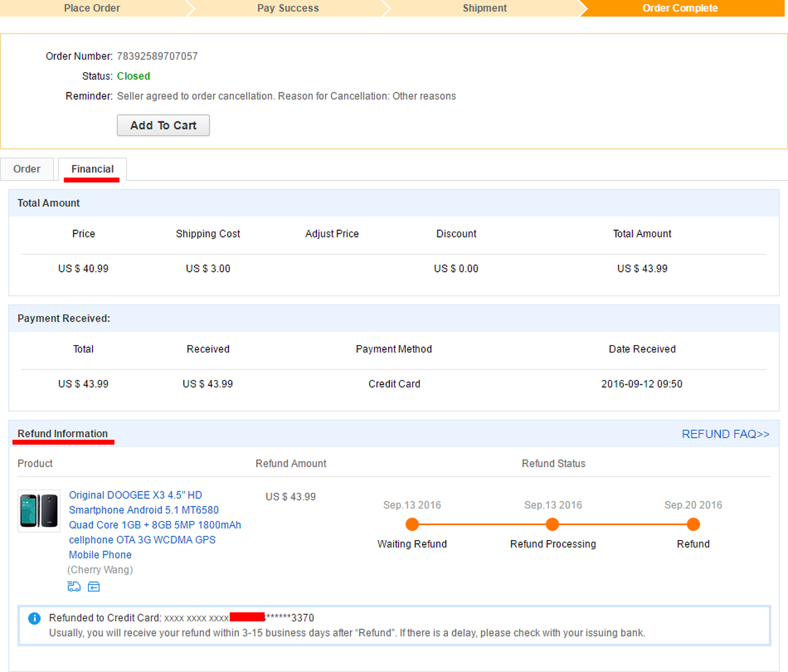Click the shipping cost US $ 3.00
Screen dimensions: 788x672
[x=208, y=268]
